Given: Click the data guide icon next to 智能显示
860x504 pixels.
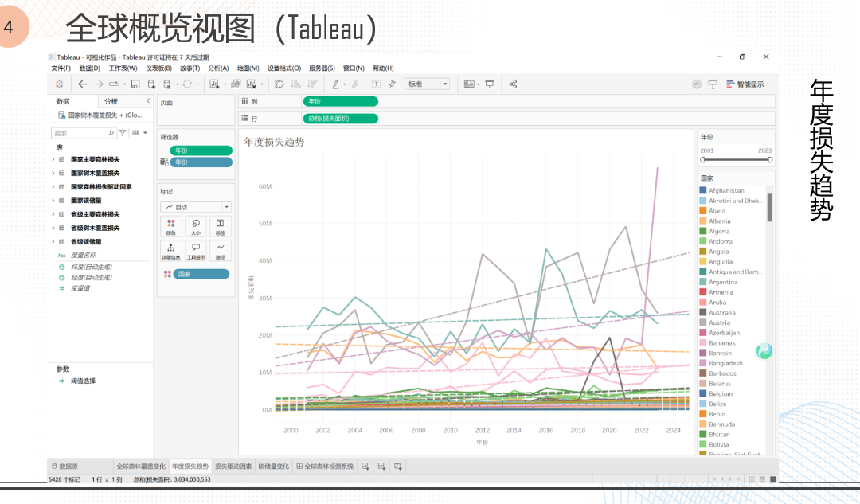Looking at the screenshot, I should (x=713, y=84).
